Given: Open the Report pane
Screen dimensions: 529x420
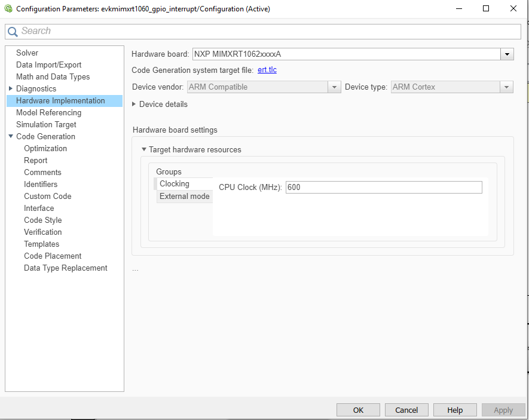Looking at the screenshot, I should [35, 161].
